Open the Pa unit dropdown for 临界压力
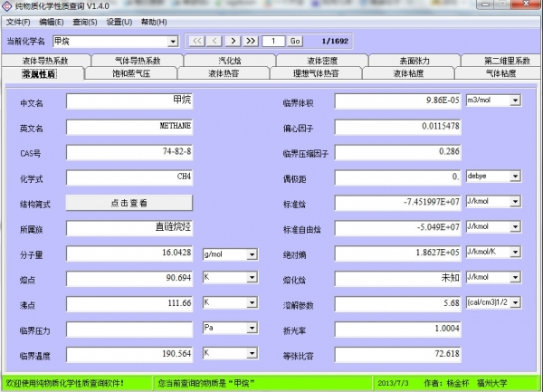Viewport: 543px width, 392px height. [252, 327]
